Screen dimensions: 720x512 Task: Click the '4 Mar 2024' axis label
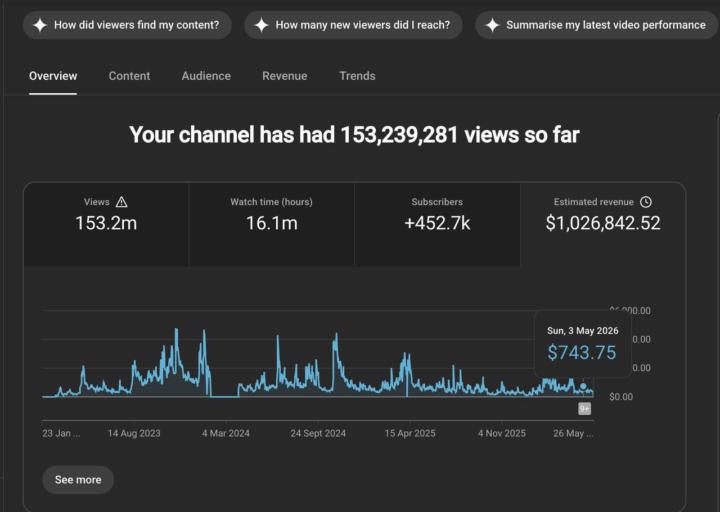click(x=225, y=433)
